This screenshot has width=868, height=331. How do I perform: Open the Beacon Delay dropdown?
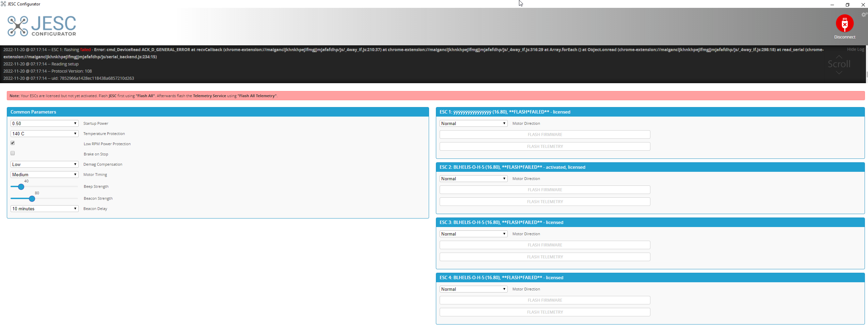(x=44, y=208)
